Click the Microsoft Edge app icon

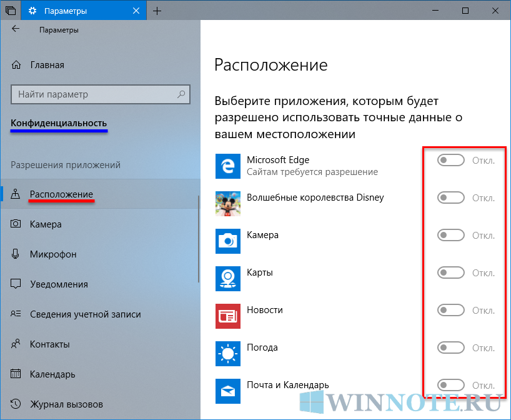228,166
